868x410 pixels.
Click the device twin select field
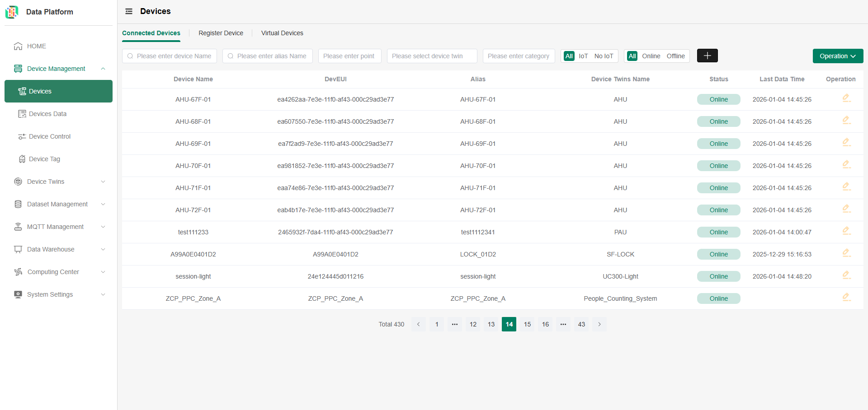click(x=432, y=56)
